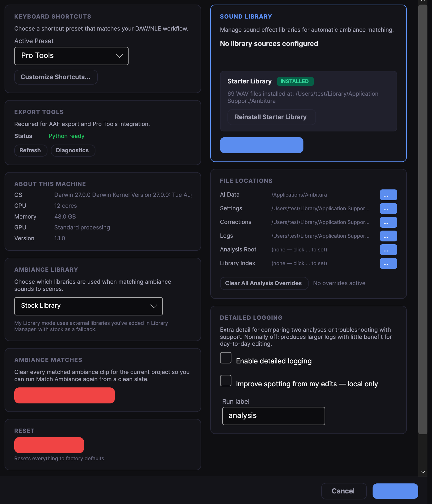
Task: Click the Standard processing GPU value
Action: (x=82, y=228)
